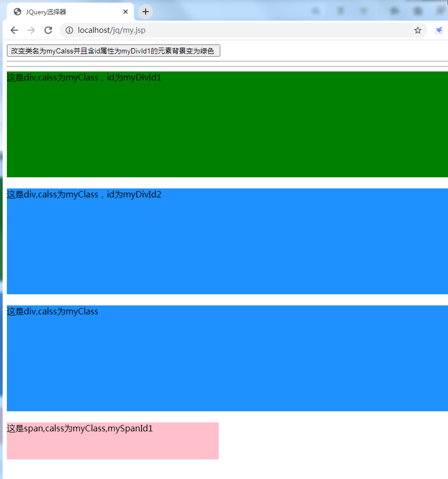448x479 pixels.
Task: Click the 改变类名为myCalss button to turn background green
Action: (x=113, y=51)
